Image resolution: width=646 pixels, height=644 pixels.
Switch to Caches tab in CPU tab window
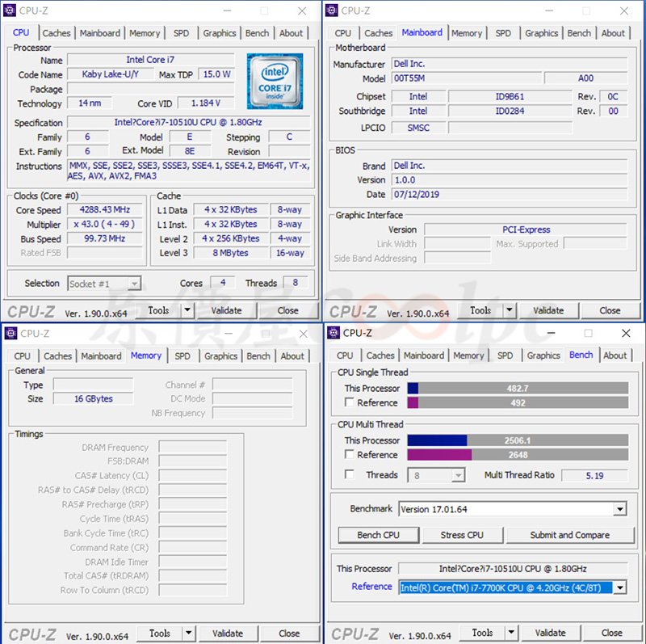click(x=57, y=33)
